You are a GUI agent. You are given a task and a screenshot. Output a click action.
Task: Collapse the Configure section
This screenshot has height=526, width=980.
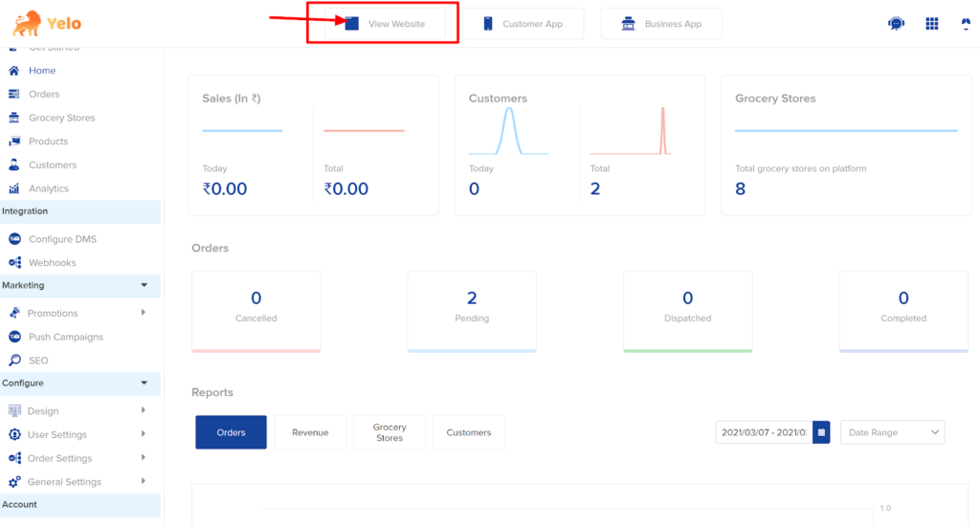point(144,383)
